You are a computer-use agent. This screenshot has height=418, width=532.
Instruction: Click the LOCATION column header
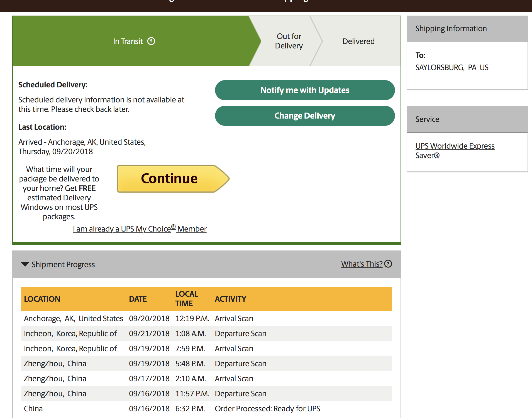click(x=42, y=299)
